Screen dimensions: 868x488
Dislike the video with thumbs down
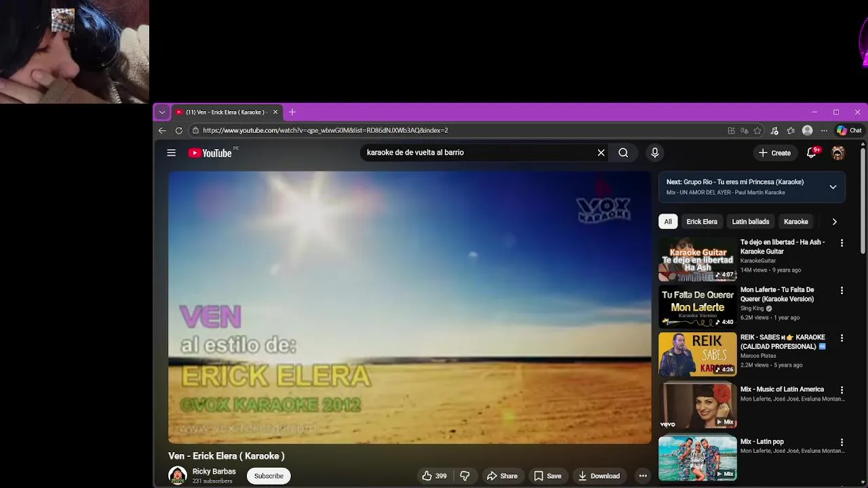[465, 476]
